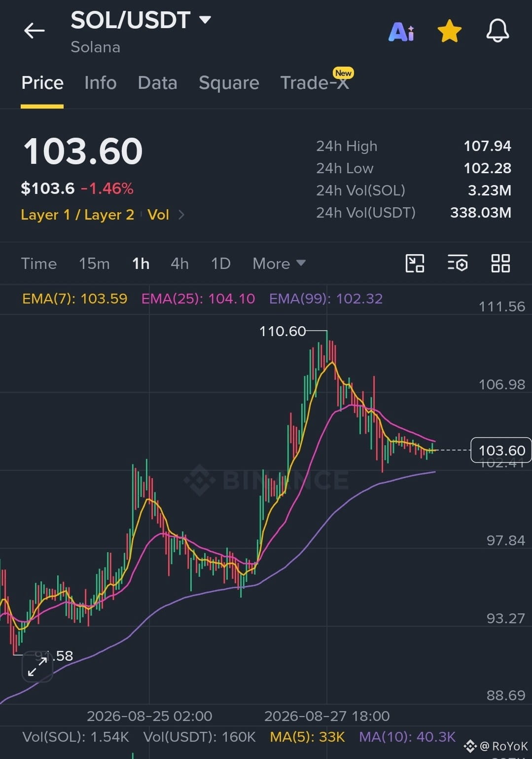This screenshot has height=759, width=532.
Task: Switch to the Data tab
Action: click(x=157, y=83)
